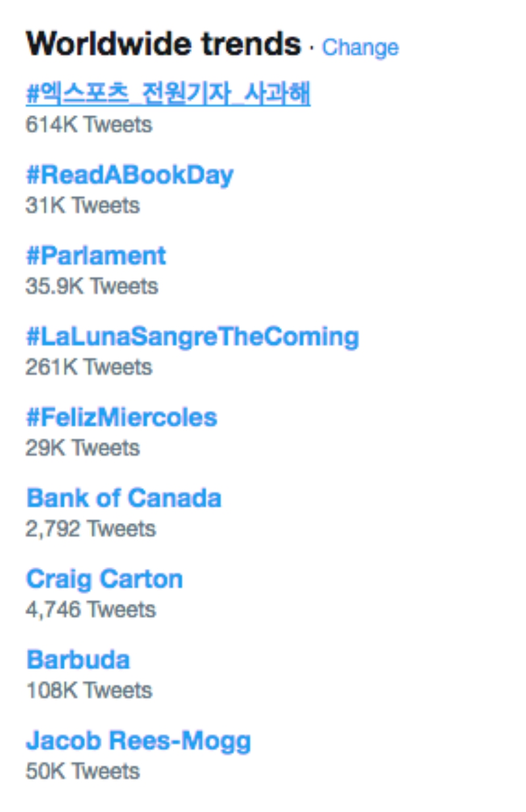
Task: Select the 35.9K Tweets count
Action: pyautogui.click(x=92, y=286)
